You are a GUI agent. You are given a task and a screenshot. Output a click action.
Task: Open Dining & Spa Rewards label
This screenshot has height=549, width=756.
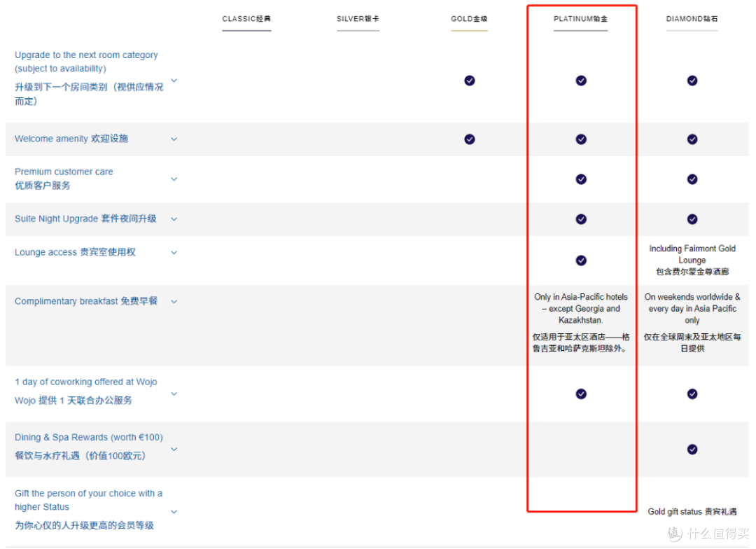click(89, 446)
